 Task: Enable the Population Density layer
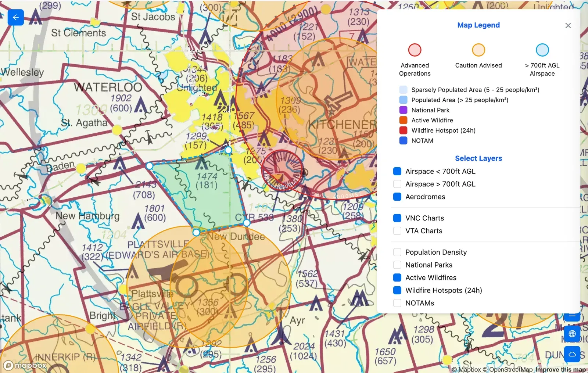397,252
